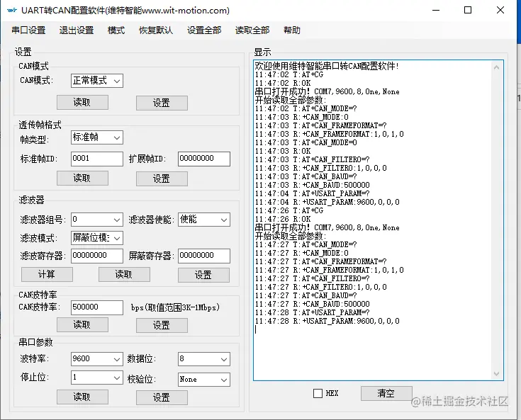
Task: Click the log scrollbar up arrow
Action: tap(496, 67)
